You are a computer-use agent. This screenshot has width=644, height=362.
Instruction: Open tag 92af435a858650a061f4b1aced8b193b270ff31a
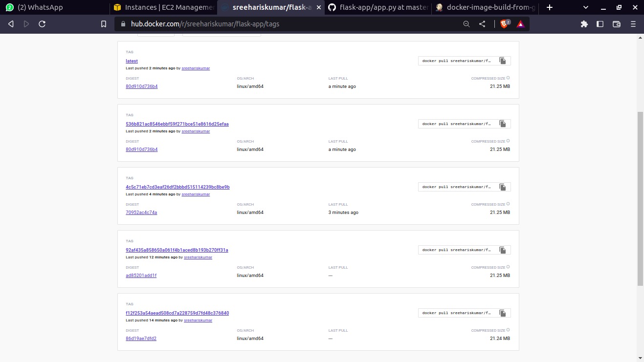pos(177,250)
